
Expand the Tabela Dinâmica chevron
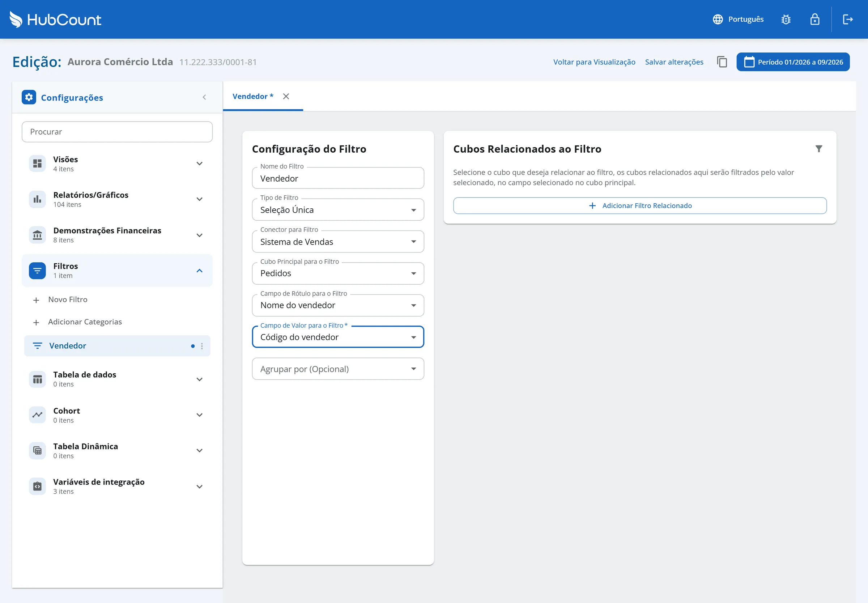(199, 450)
